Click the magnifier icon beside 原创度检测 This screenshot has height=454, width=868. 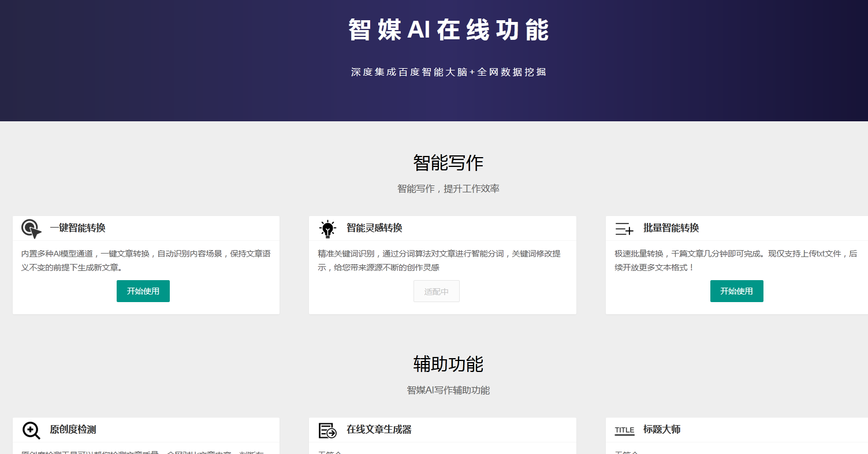pos(31,430)
